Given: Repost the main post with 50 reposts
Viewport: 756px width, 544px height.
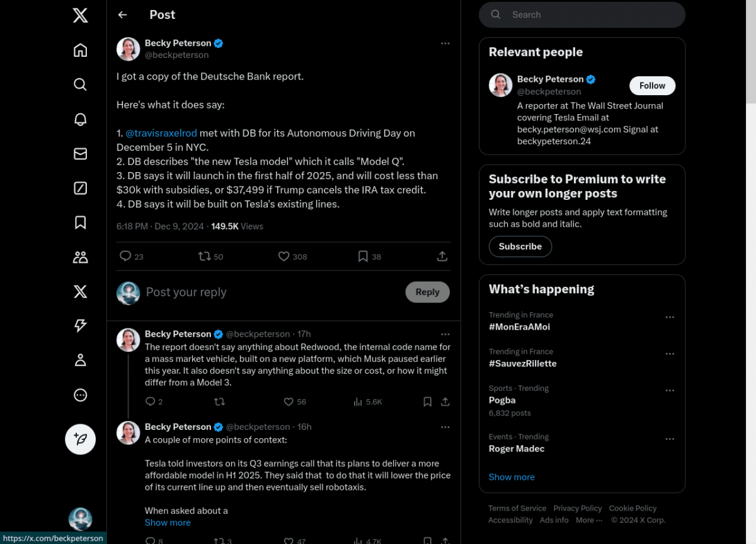Looking at the screenshot, I should point(210,257).
